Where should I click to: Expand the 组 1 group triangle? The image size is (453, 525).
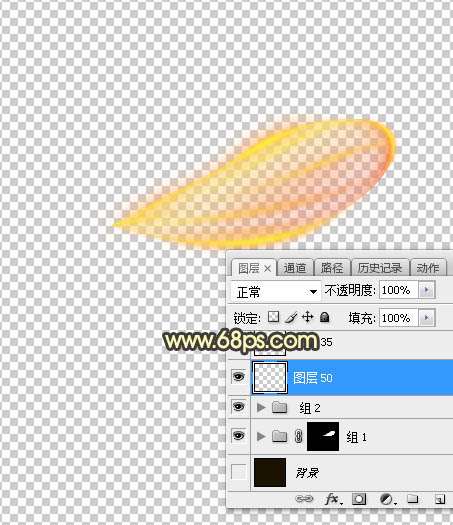261,436
